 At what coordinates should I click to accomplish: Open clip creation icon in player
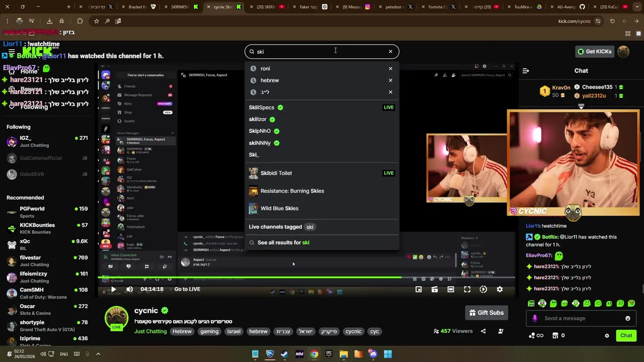(435, 289)
